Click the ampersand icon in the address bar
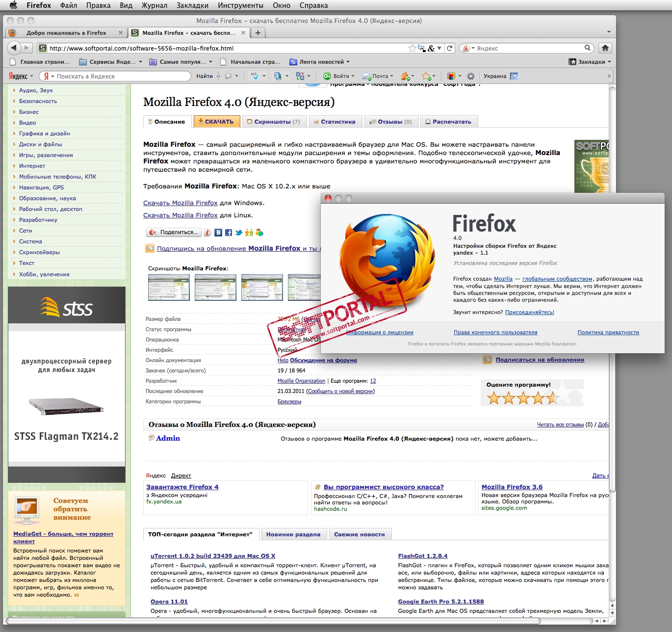The image size is (672, 632). point(431,48)
